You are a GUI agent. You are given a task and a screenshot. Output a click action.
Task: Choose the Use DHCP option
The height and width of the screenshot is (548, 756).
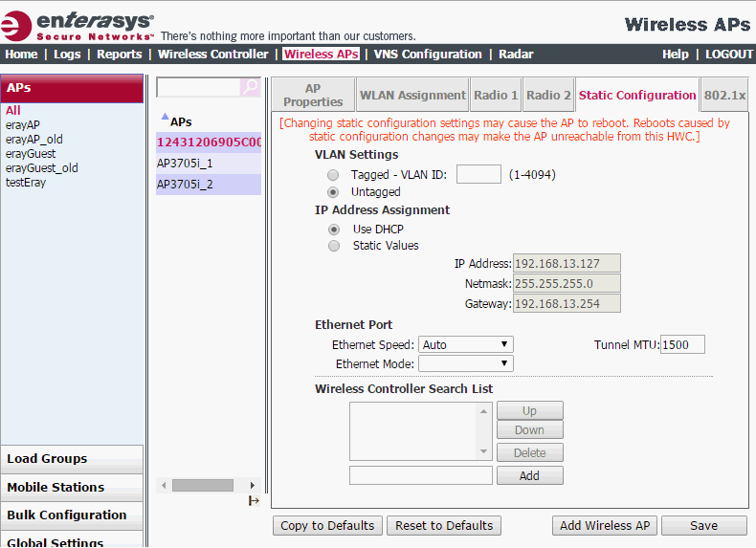tap(334, 230)
